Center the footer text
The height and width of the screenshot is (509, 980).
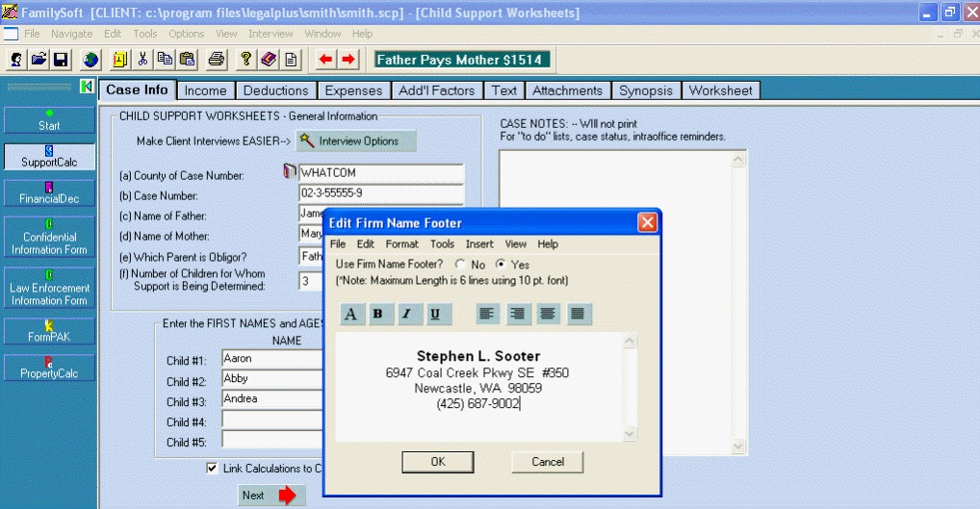pos(548,314)
